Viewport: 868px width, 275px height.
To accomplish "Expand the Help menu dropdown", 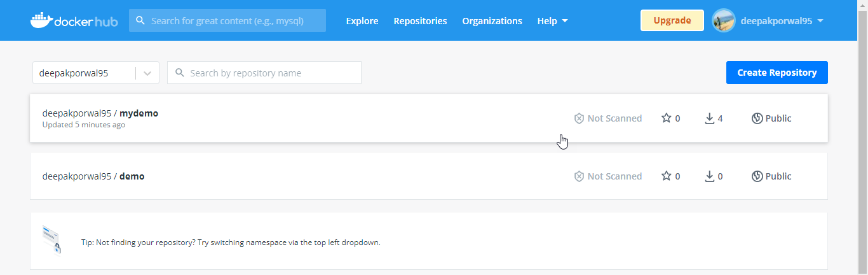I will [x=552, y=21].
